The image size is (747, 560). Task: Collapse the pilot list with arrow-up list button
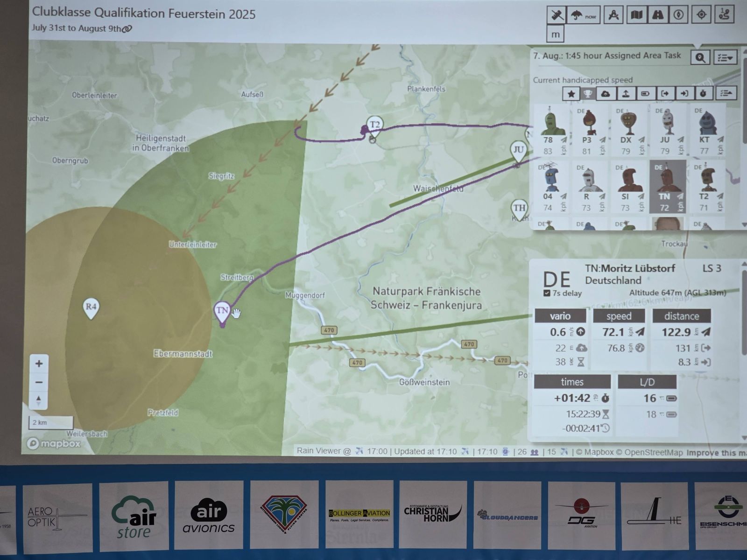pyautogui.click(x=726, y=93)
